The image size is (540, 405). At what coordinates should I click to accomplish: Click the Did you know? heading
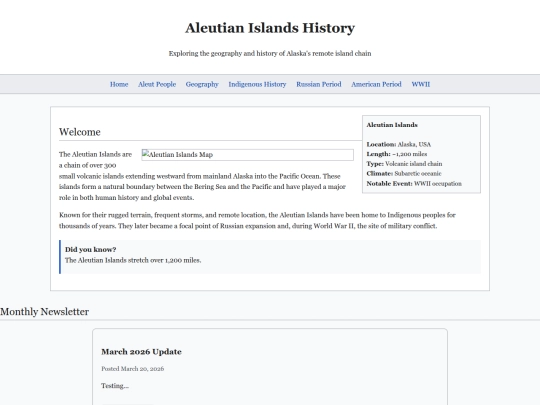[91, 249]
